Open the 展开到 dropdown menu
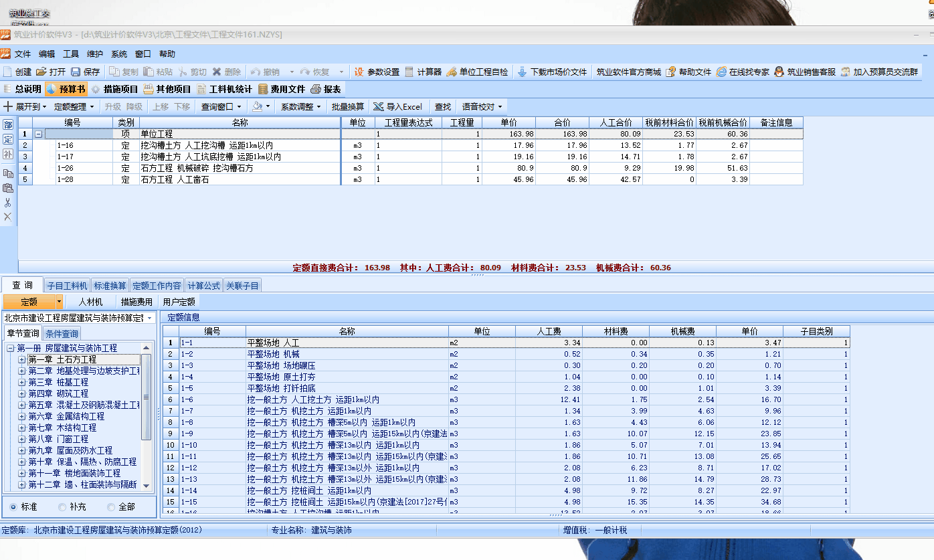Screen dimensions: 934x560 pyautogui.click(x=25, y=106)
